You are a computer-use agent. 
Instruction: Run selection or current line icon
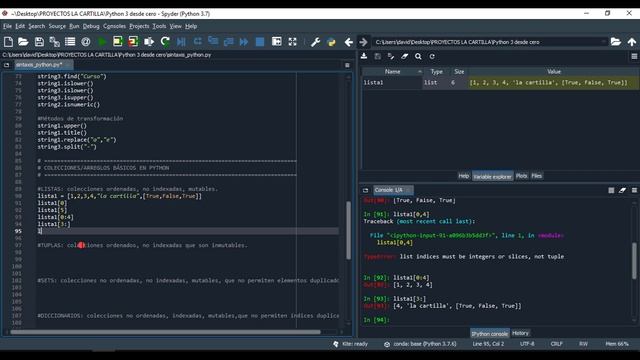[x=149, y=42]
